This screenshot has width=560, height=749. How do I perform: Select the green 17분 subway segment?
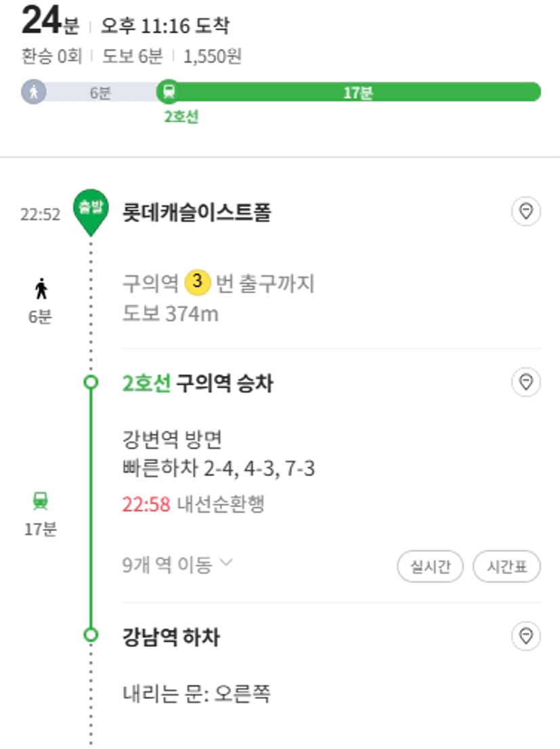356,91
